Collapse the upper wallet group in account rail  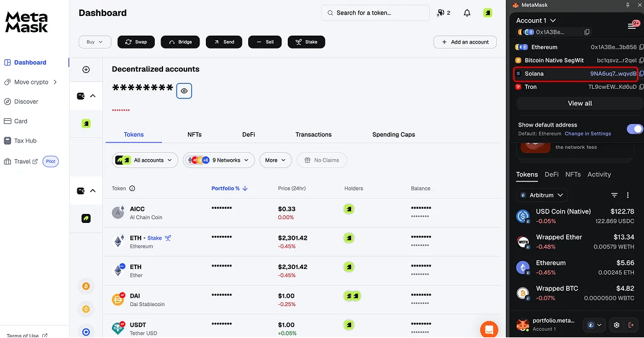click(93, 96)
